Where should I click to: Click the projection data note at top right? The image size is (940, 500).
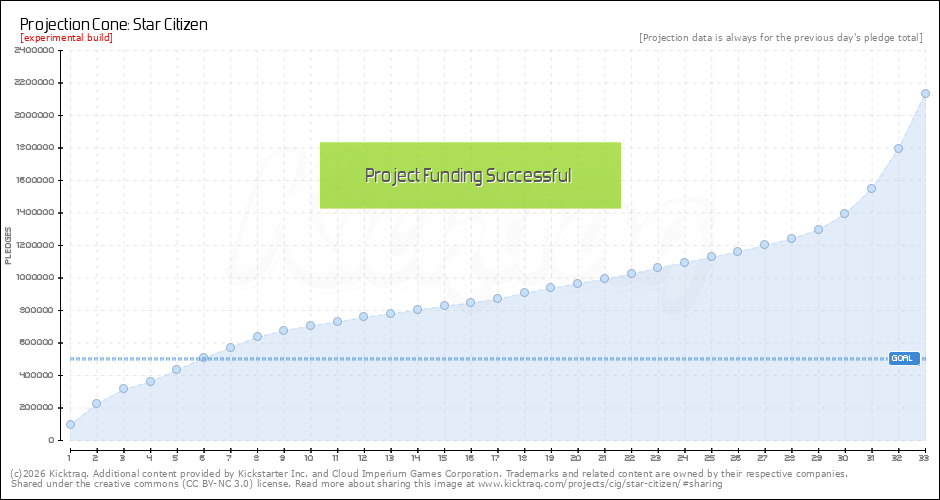[780, 38]
